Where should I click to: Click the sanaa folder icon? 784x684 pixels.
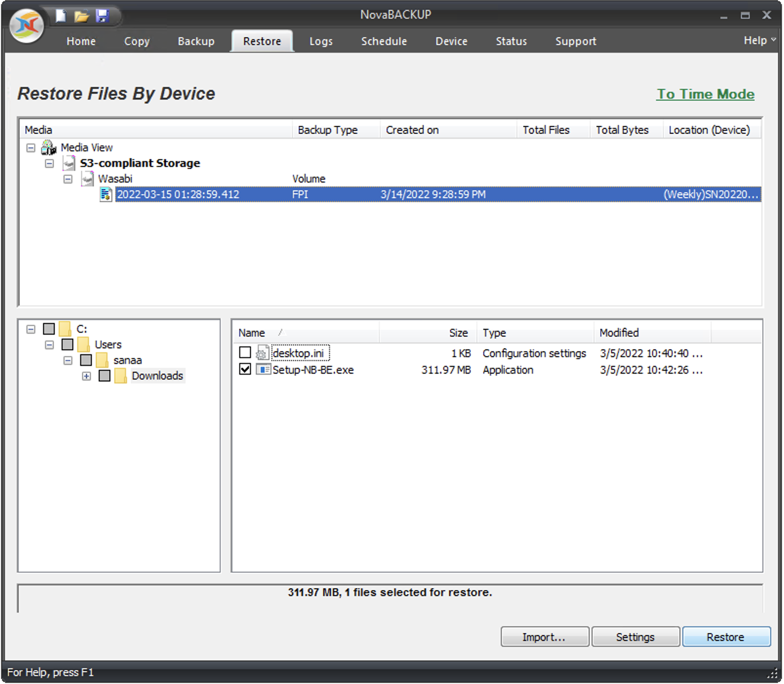coord(102,360)
